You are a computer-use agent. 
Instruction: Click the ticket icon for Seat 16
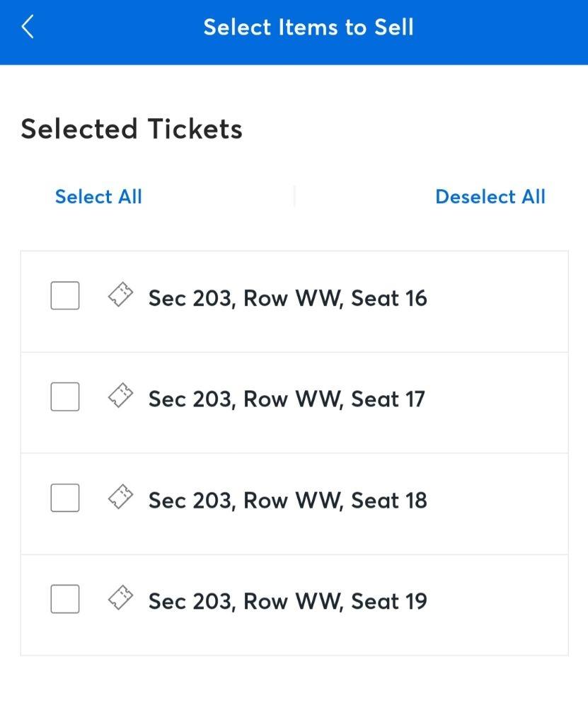(120, 295)
